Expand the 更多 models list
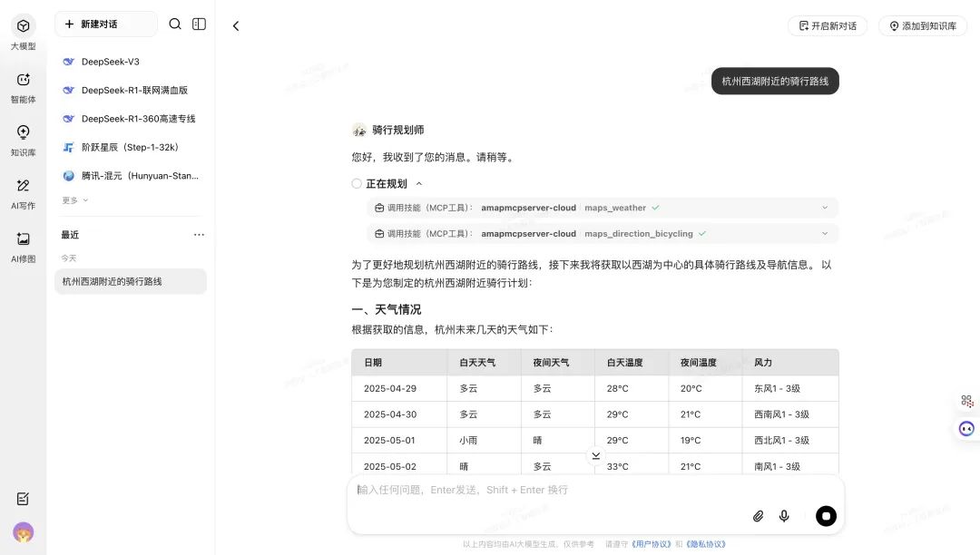The width and height of the screenshot is (980, 555). pos(75,200)
